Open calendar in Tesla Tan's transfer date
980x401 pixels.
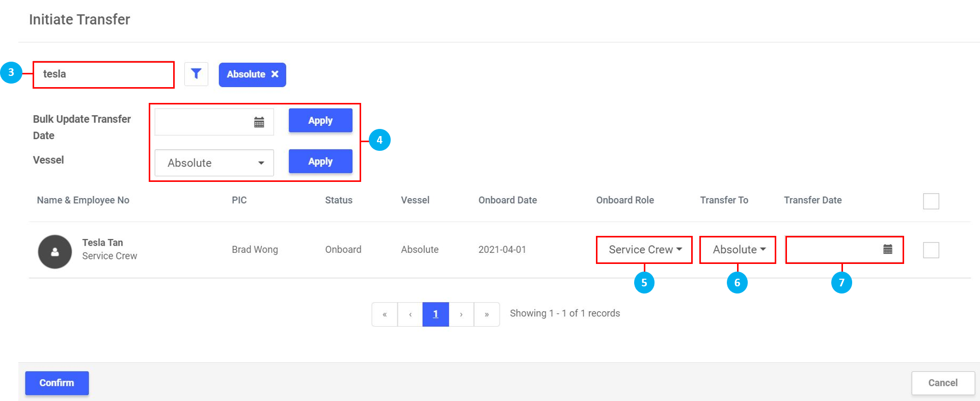pos(887,249)
